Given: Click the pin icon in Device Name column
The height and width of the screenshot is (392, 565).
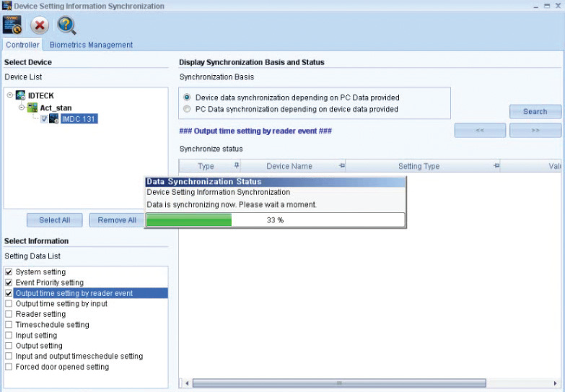Looking at the screenshot, I should 341,166.
